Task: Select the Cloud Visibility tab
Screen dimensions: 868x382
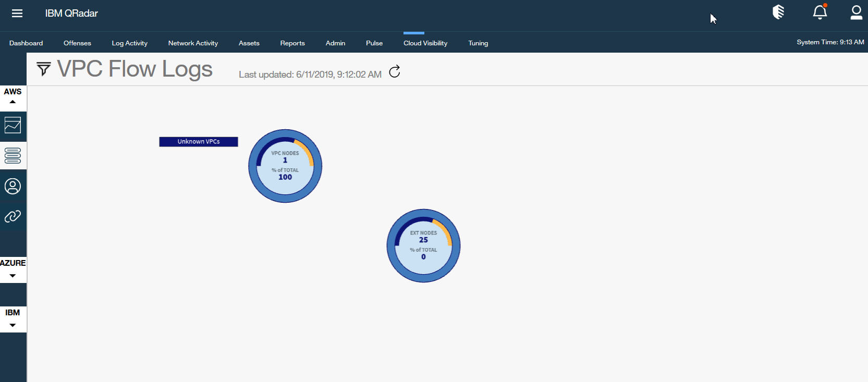Action: pos(425,43)
